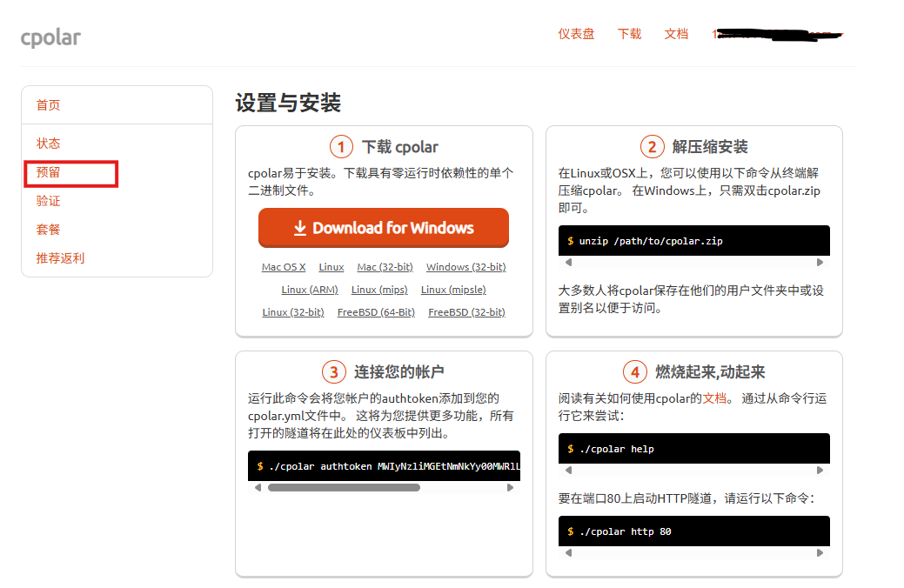Select 首页 in the sidebar
Image resolution: width=904 pixels, height=588 pixels.
[49, 105]
